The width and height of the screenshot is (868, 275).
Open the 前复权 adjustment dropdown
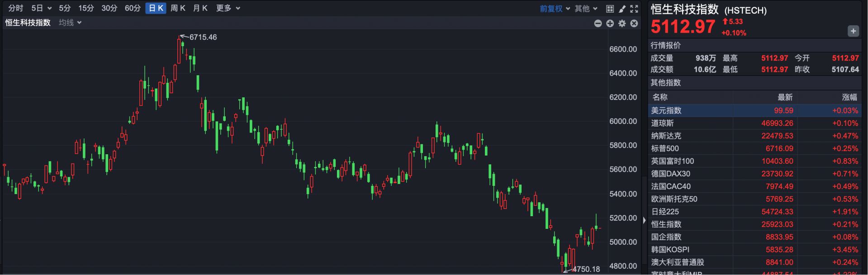click(555, 9)
